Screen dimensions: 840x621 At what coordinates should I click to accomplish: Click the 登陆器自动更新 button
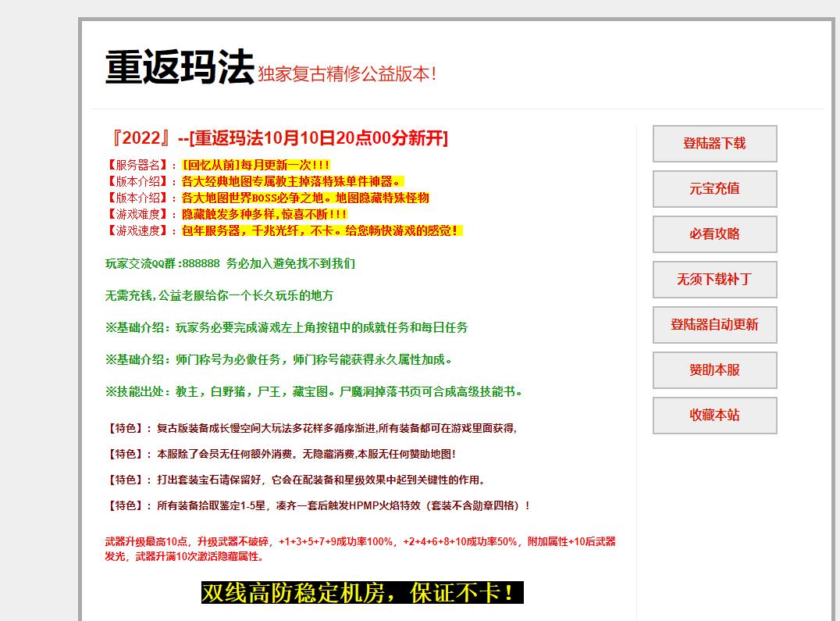pyautogui.click(x=714, y=325)
